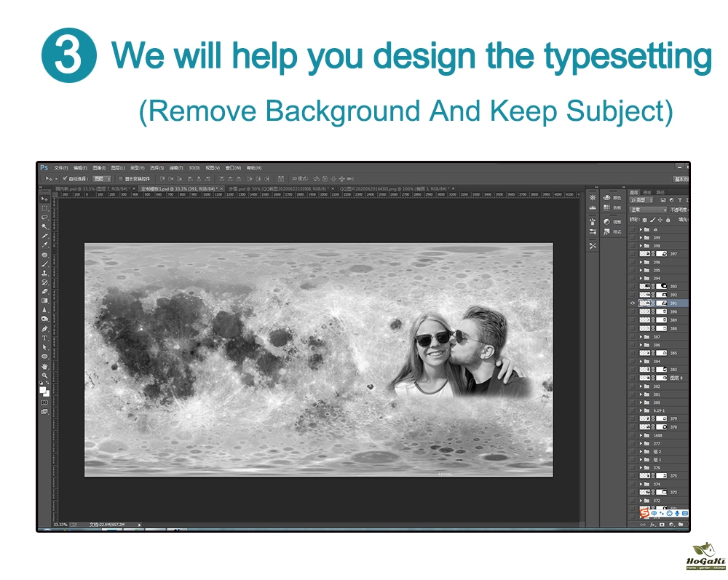Viewport: 728px width, 580px height.
Task: Expand the layer group 399
Action: (x=641, y=238)
